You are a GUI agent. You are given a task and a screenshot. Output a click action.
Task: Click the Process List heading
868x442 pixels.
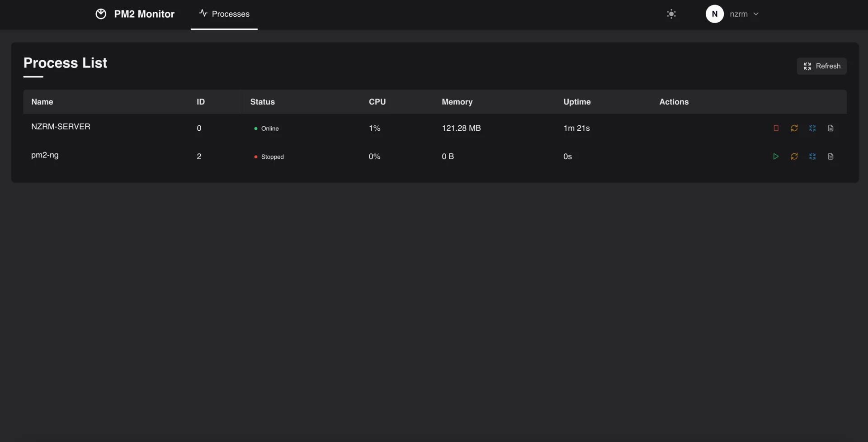pos(65,63)
